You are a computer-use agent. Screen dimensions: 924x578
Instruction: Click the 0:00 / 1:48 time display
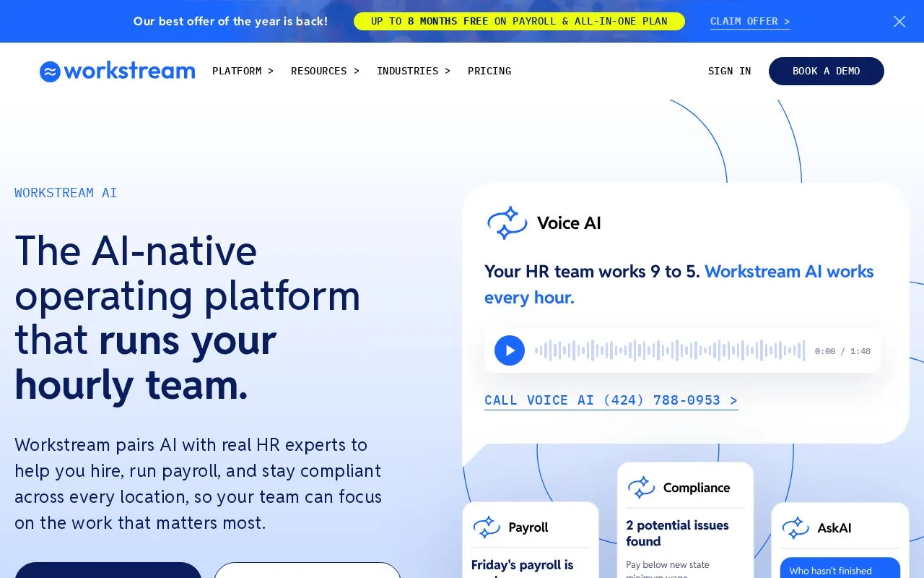click(842, 351)
